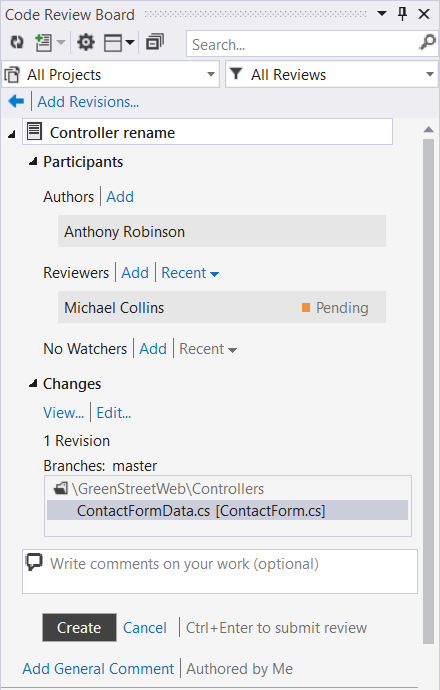Click the vertical scrollbar thumb
The width and height of the screenshot is (440, 690).
coord(429,392)
